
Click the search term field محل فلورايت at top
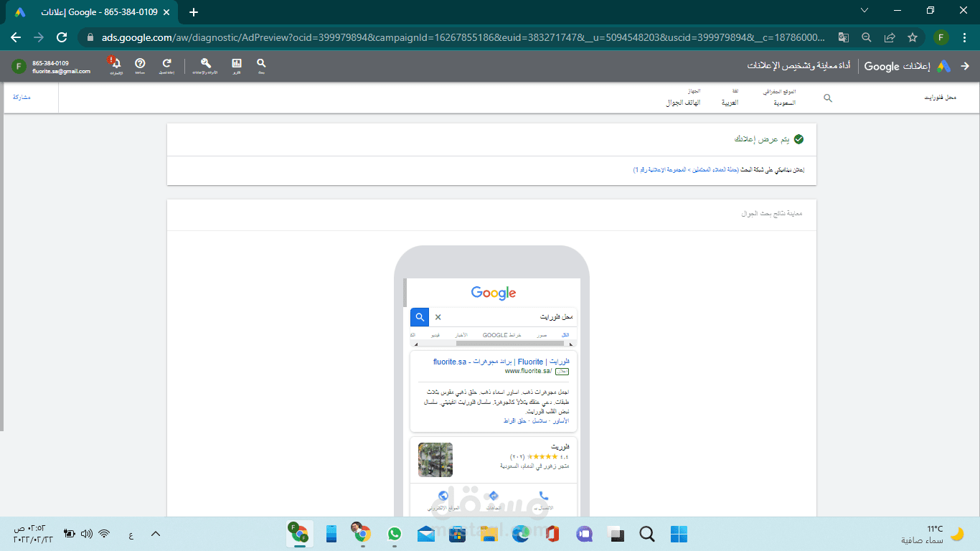(x=941, y=98)
